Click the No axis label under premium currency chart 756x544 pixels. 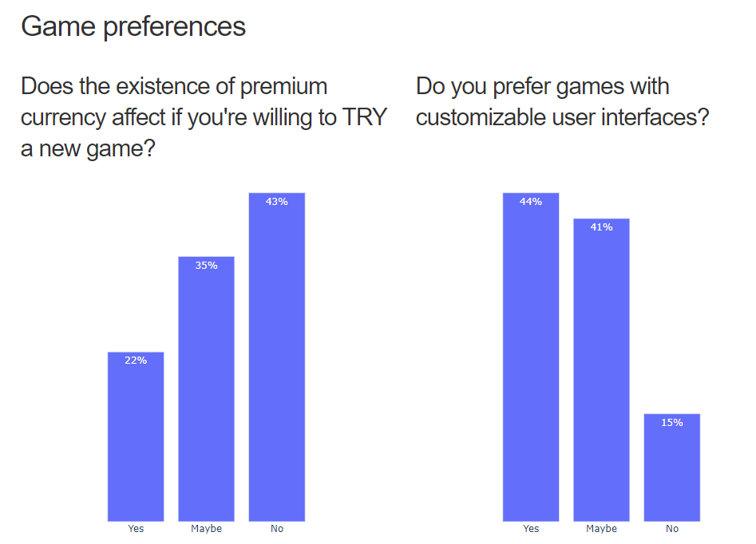coord(277,529)
